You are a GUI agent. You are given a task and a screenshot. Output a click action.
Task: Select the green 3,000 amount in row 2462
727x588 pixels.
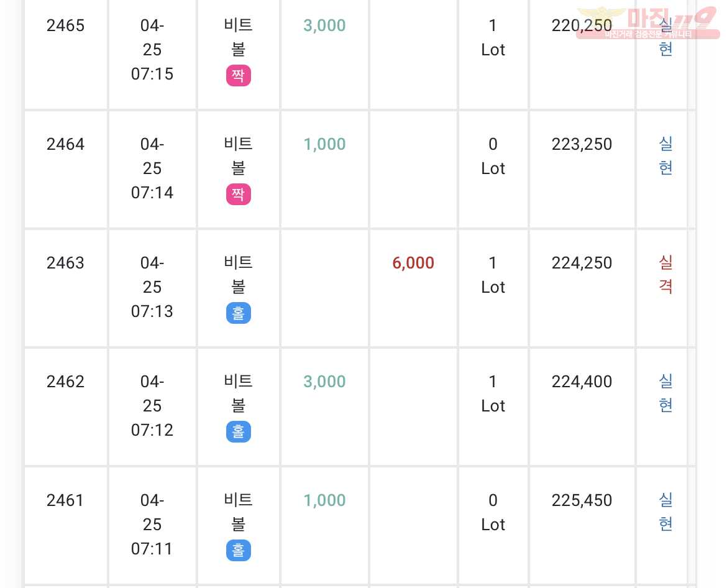(324, 382)
